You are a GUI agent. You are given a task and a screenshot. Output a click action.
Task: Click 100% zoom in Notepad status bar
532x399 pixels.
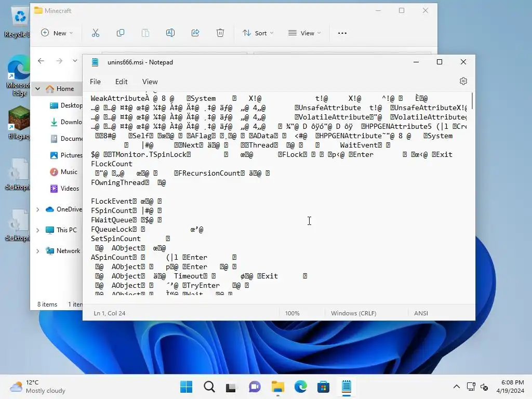pos(292,313)
